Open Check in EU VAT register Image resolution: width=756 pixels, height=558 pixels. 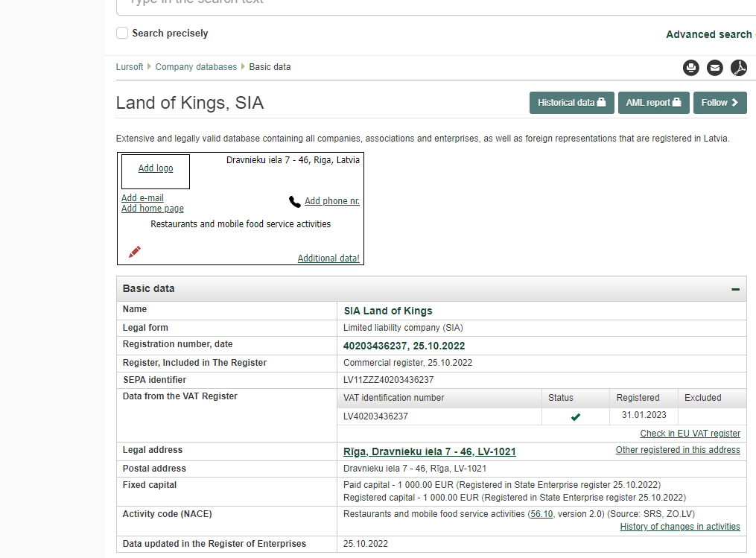690,433
